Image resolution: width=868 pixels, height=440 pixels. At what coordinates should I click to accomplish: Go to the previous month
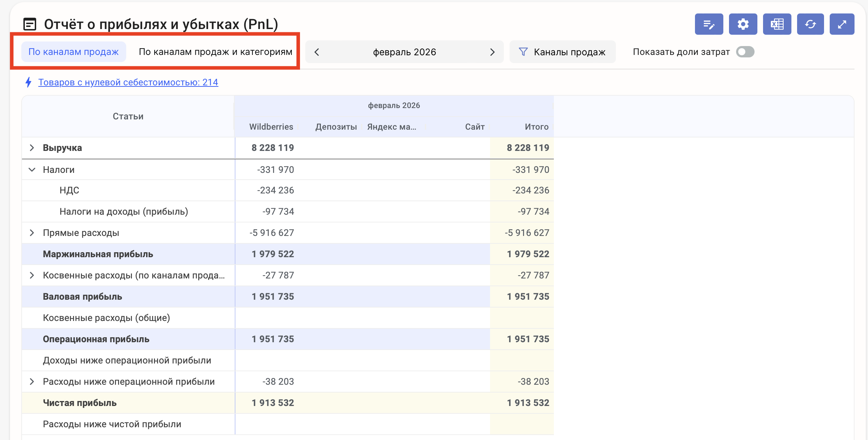[317, 52]
